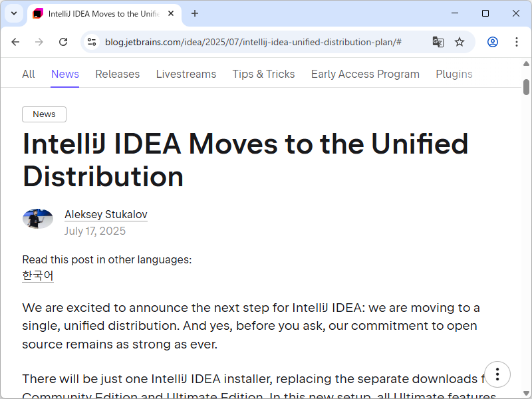
Task: Close the IntelliJ IDEA blog tab
Action: pos(170,13)
